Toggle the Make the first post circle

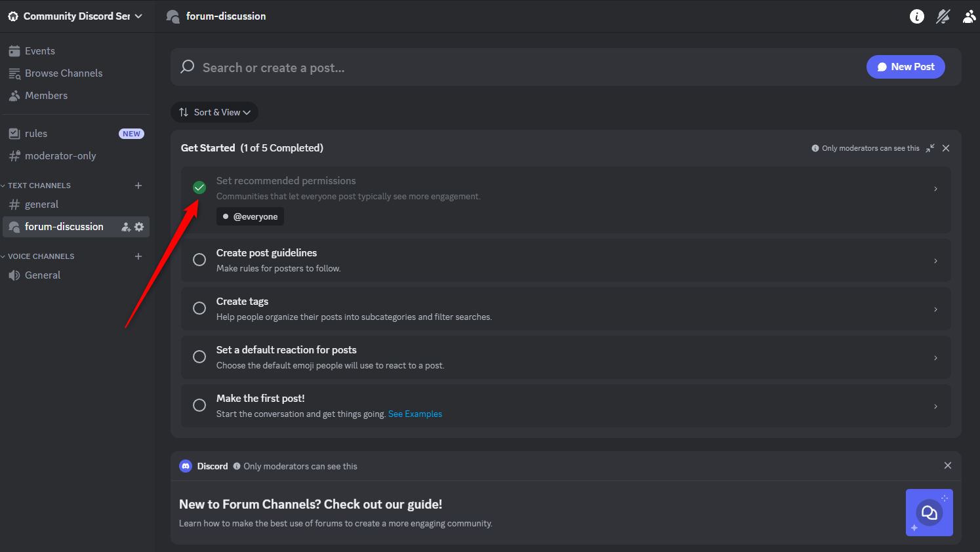click(x=199, y=405)
